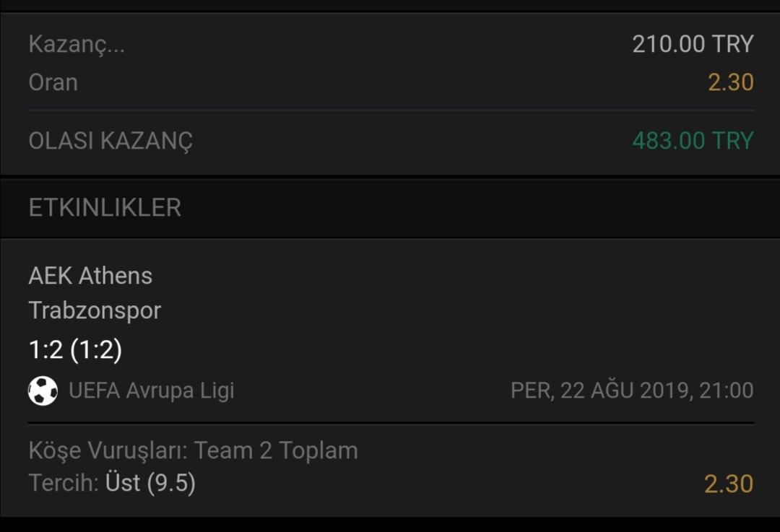Click the ETKINLIKLER section header
Viewport: 780px width, 532px height.
[105, 207]
